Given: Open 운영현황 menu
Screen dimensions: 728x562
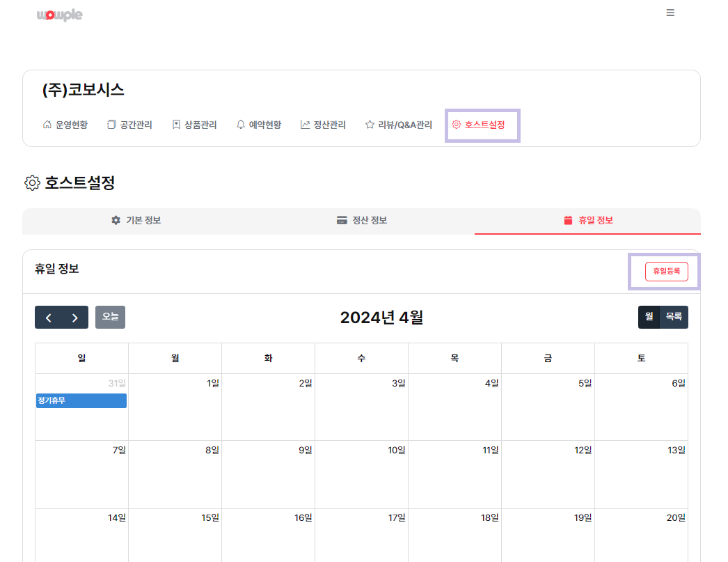Looking at the screenshot, I should pos(65,125).
